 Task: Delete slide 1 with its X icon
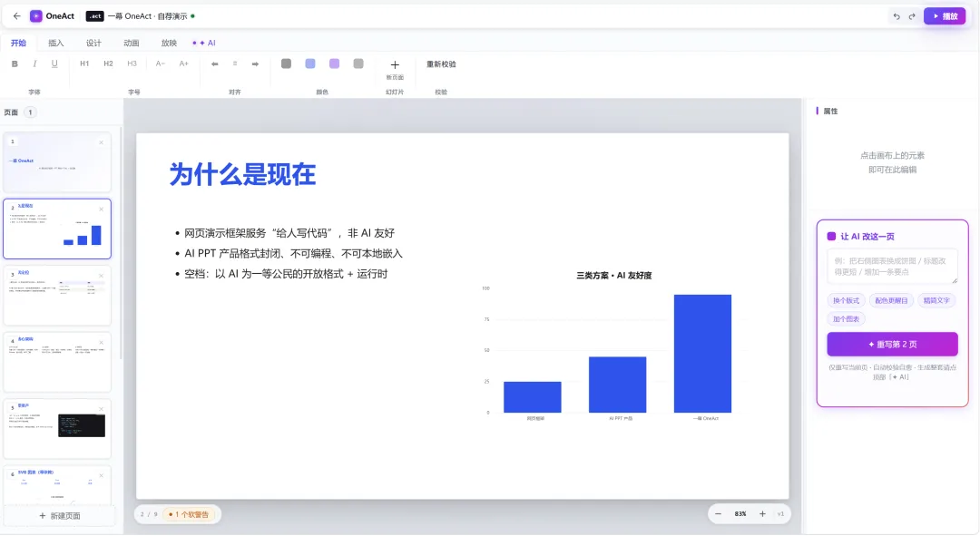[102, 142]
